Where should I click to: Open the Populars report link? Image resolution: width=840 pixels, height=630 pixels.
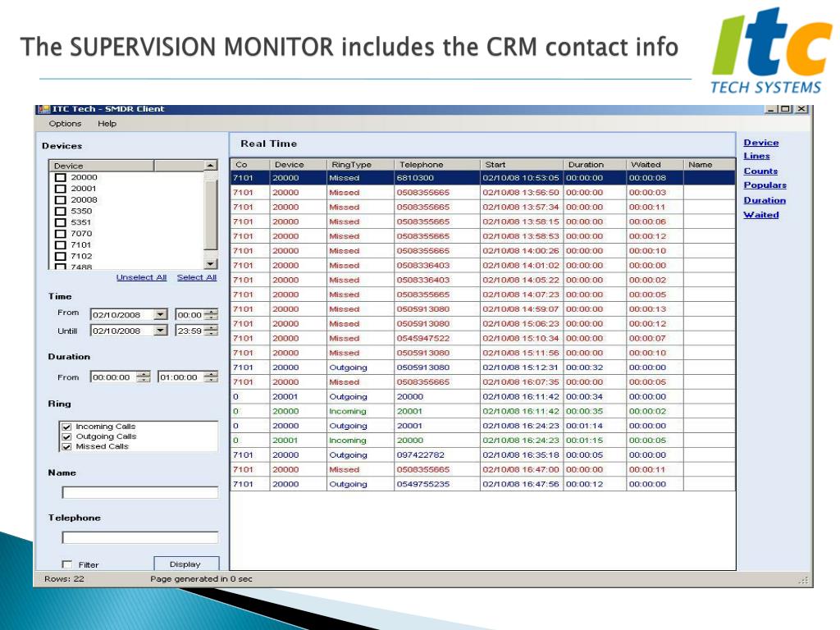click(765, 185)
